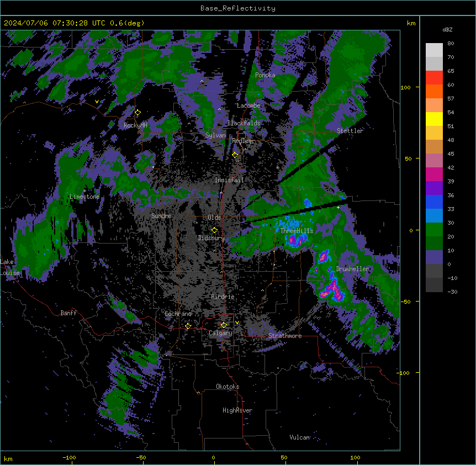Select the dark orange swatch below red
The width and height of the screenshot is (476, 465).
[434, 91]
